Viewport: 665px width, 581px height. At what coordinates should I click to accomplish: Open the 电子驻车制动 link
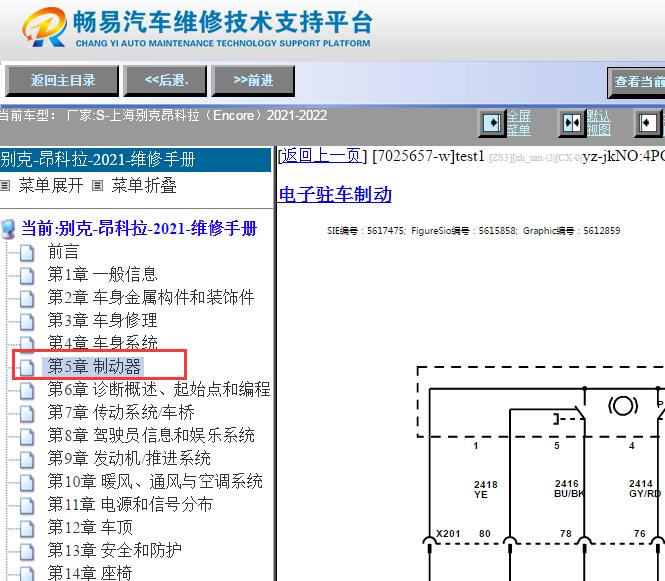(335, 194)
